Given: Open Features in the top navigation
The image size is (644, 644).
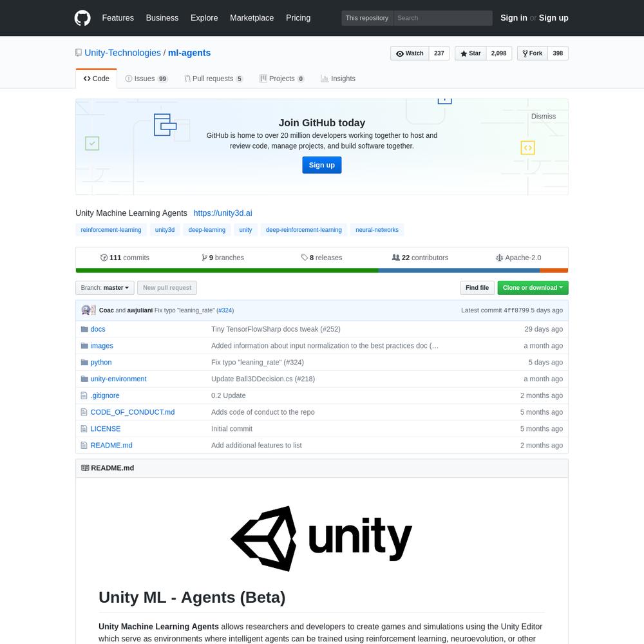Looking at the screenshot, I should (x=118, y=18).
